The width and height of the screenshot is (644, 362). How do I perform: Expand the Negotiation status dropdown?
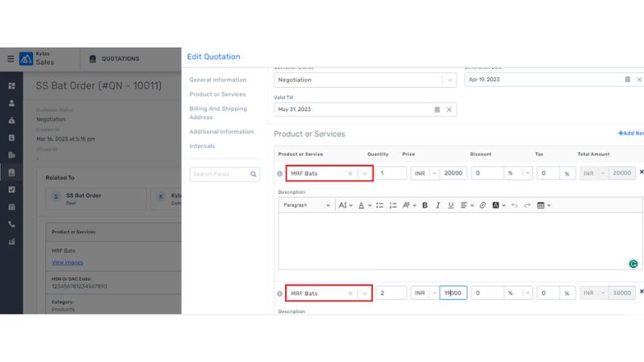point(449,80)
